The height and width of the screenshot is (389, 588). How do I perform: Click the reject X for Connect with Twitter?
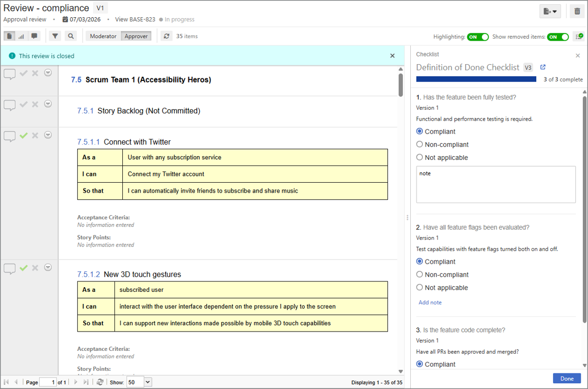point(35,135)
